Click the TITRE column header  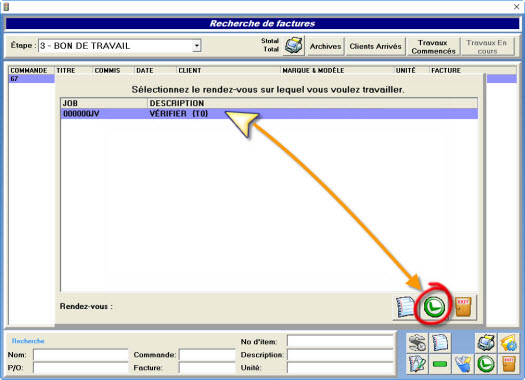(74, 70)
